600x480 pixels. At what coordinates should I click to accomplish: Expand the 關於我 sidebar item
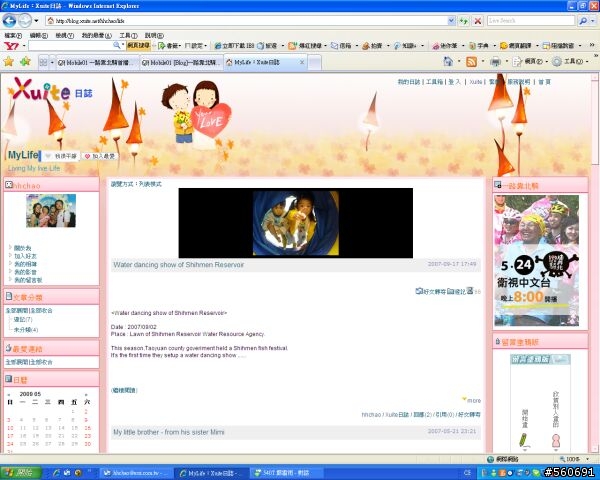tap(22, 248)
